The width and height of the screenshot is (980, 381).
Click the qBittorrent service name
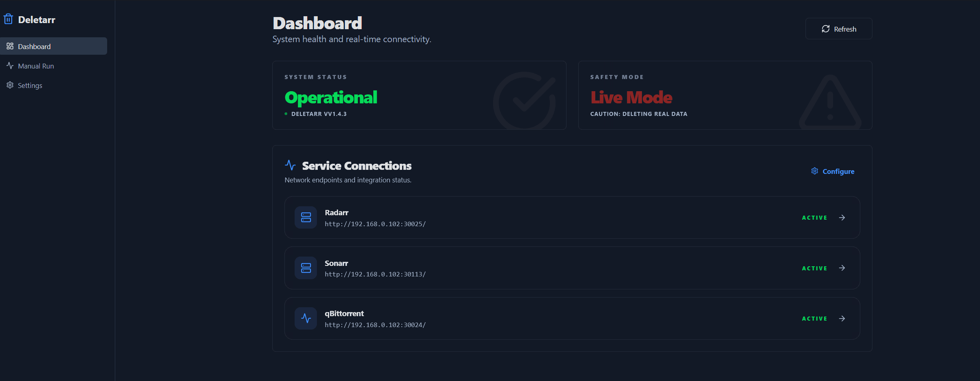344,314
